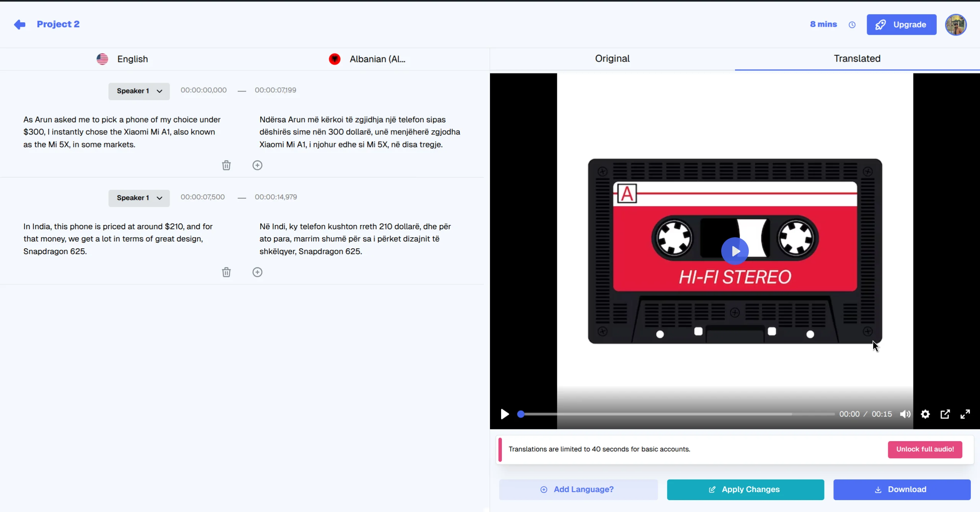The width and height of the screenshot is (980, 512).
Task: Delete the second transcript segment
Action: coord(226,272)
